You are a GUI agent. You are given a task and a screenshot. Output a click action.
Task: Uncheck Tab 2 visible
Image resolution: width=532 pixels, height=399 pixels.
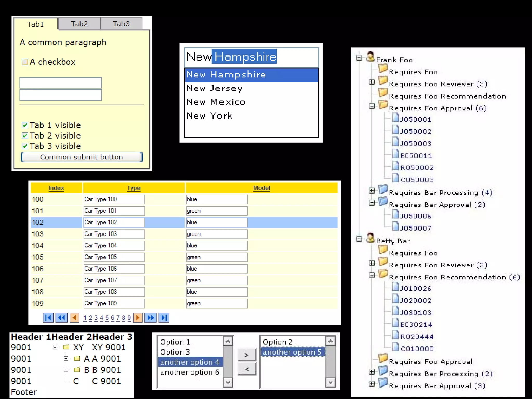click(25, 136)
